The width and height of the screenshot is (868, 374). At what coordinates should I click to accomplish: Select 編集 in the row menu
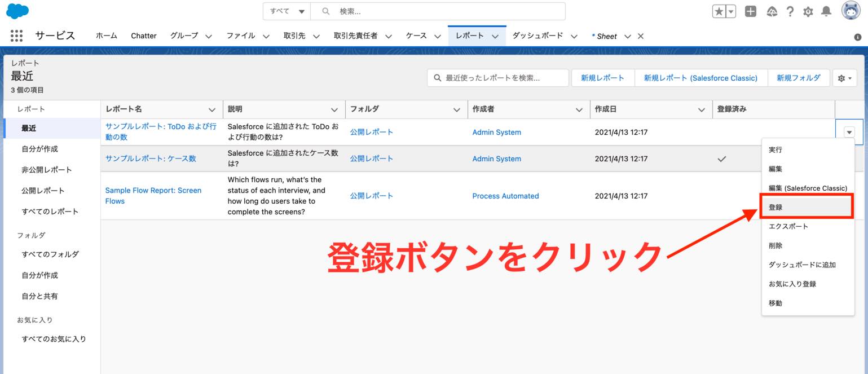click(x=808, y=169)
